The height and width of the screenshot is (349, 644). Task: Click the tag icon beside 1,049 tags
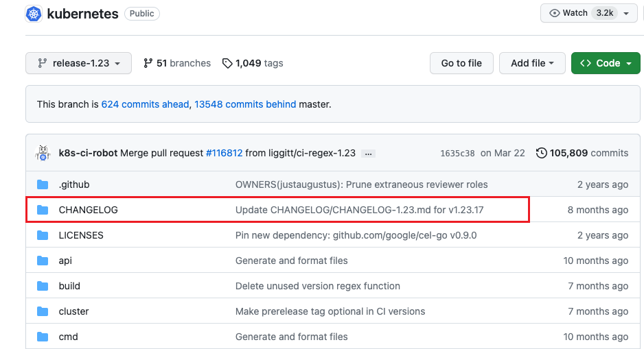tap(227, 63)
